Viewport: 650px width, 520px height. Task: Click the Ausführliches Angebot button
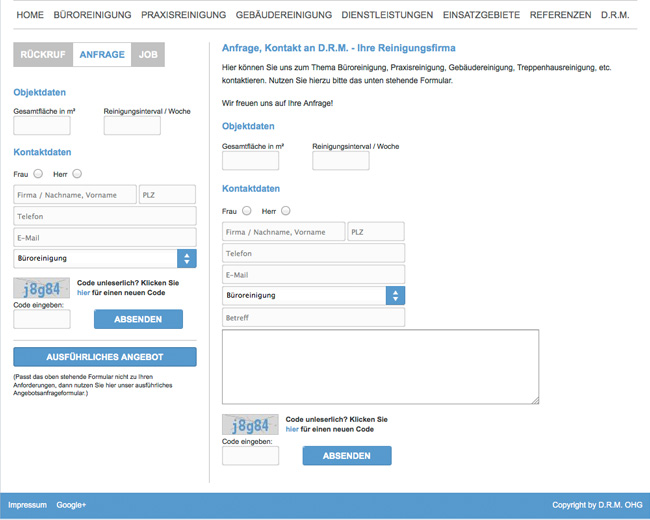pos(105,357)
